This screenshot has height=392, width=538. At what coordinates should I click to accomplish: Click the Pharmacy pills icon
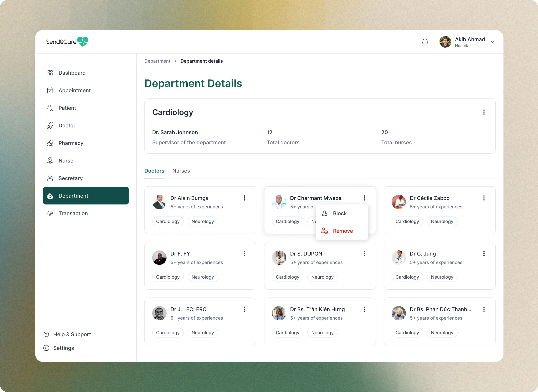(x=50, y=143)
